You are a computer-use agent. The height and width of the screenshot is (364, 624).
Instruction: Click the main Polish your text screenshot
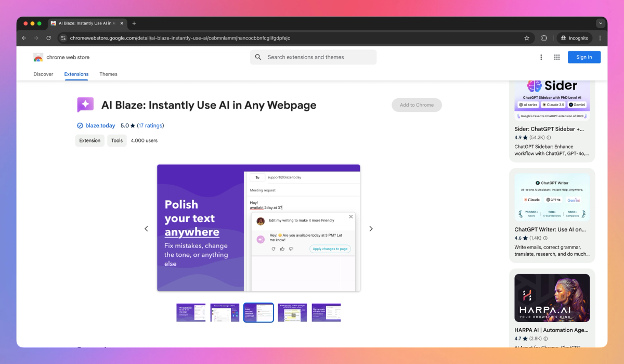(258, 228)
